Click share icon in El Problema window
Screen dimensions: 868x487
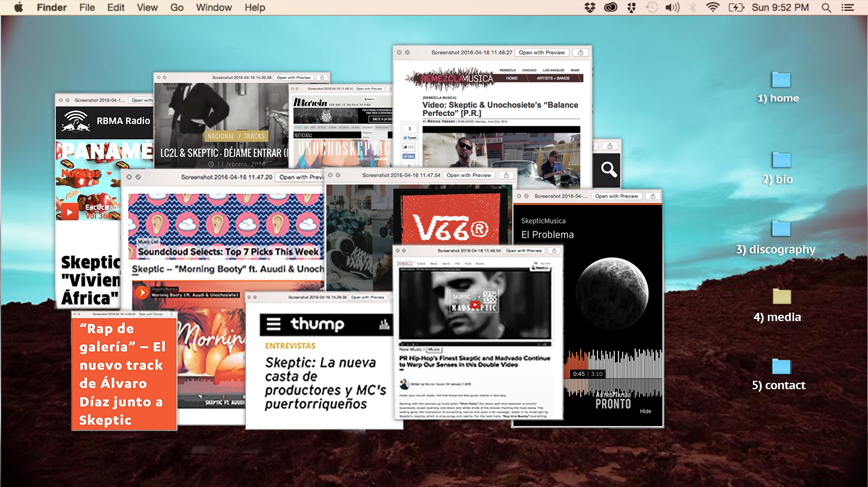653,196
